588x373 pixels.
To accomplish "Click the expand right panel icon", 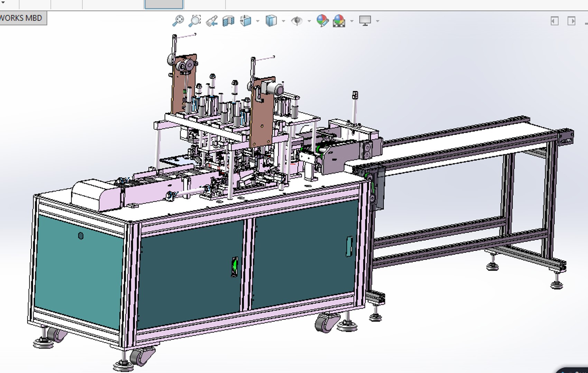I will coord(571,21).
